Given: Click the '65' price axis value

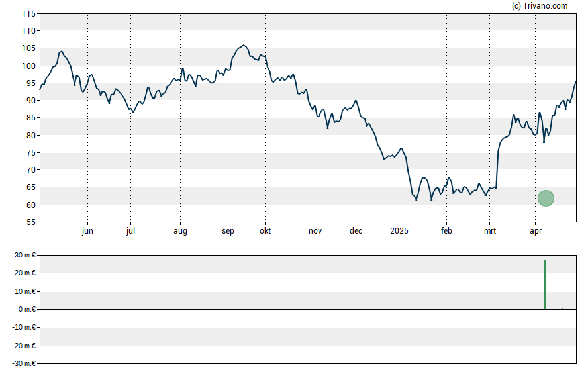Looking at the screenshot, I should [x=31, y=187].
